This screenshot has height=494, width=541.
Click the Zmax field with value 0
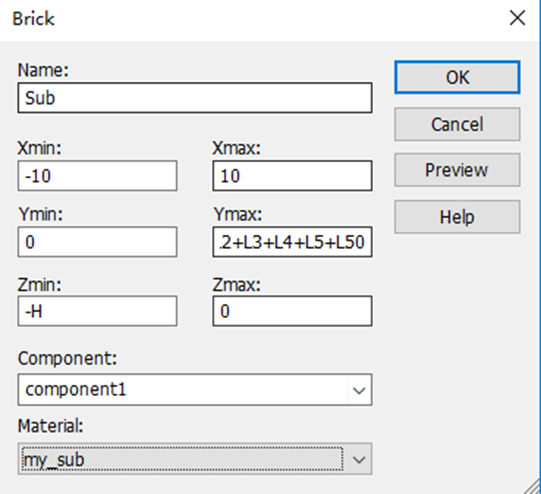click(292, 311)
